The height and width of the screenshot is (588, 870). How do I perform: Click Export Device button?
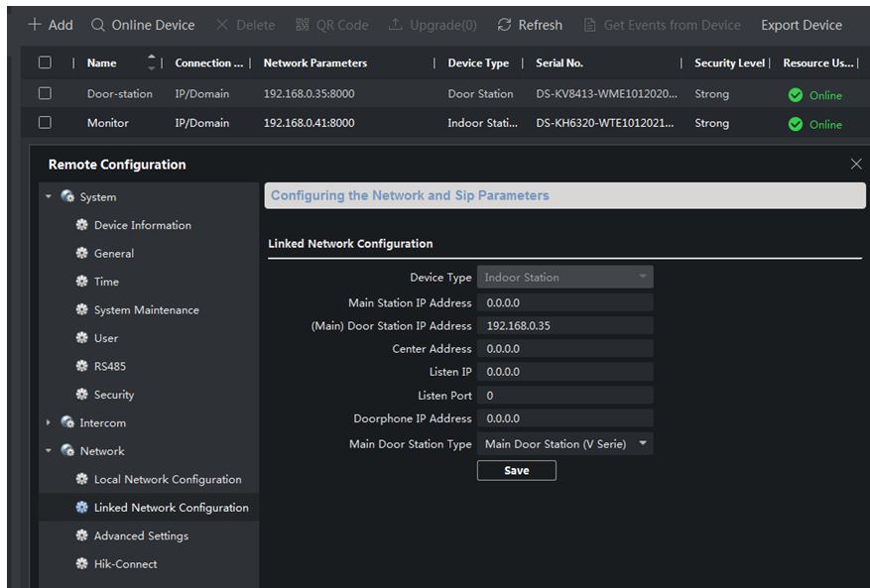click(802, 25)
